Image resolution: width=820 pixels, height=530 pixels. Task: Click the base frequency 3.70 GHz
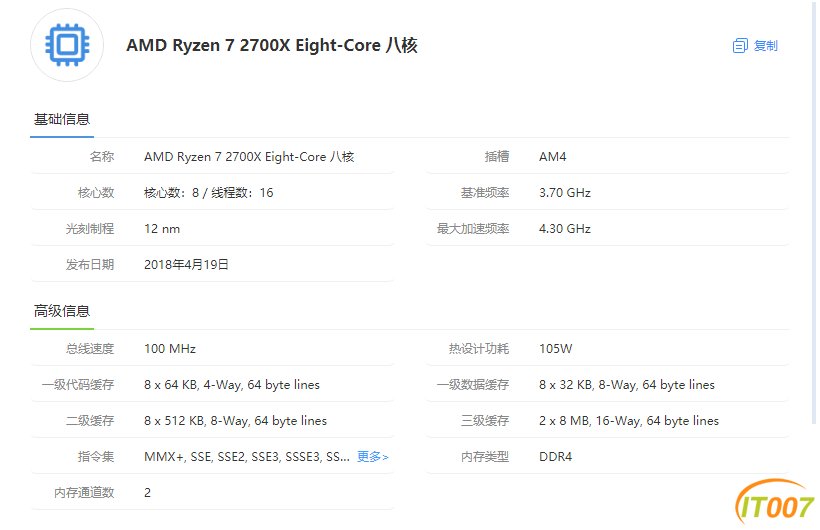pos(565,193)
